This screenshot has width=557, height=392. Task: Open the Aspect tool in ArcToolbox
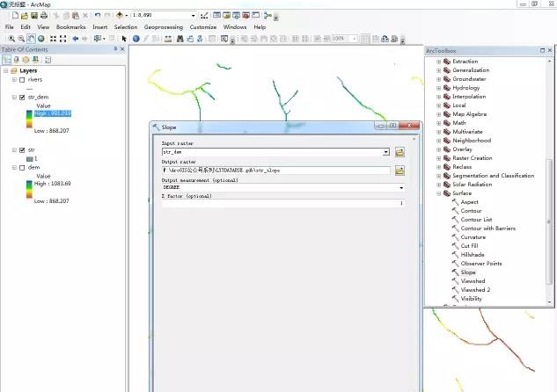point(469,202)
